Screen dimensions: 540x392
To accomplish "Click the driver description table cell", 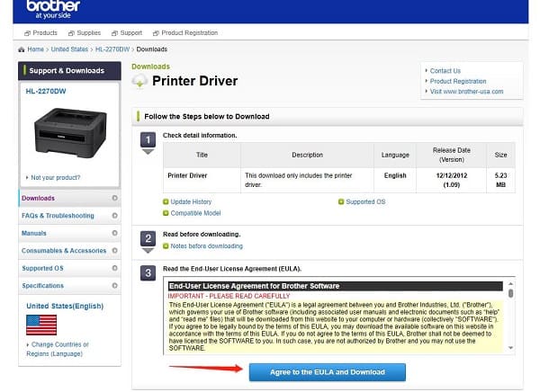I will [x=307, y=181].
